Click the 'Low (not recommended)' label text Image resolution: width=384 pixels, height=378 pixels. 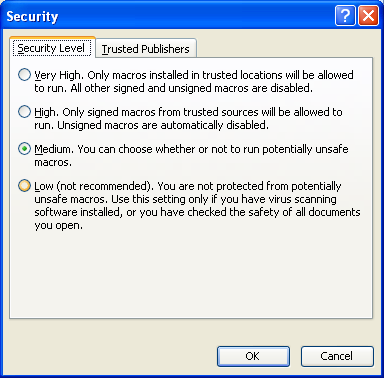tap(93, 186)
